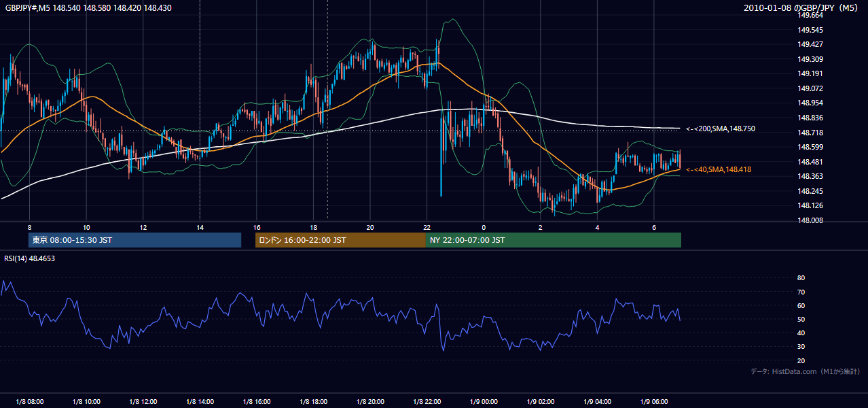Image resolution: width=868 pixels, height=408 pixels.
Task: Click the 1/8 22:00 time axis label
Action: tap(427, 401)
